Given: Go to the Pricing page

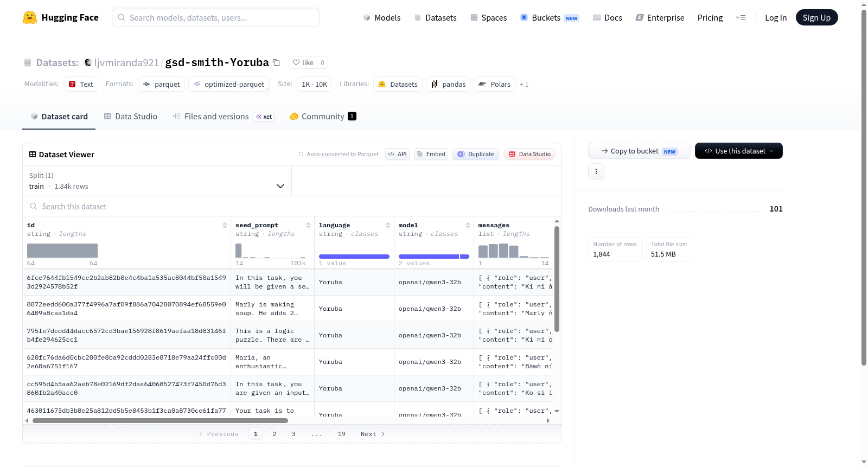Looking at the screenshot, I should (x=710, y=17).
